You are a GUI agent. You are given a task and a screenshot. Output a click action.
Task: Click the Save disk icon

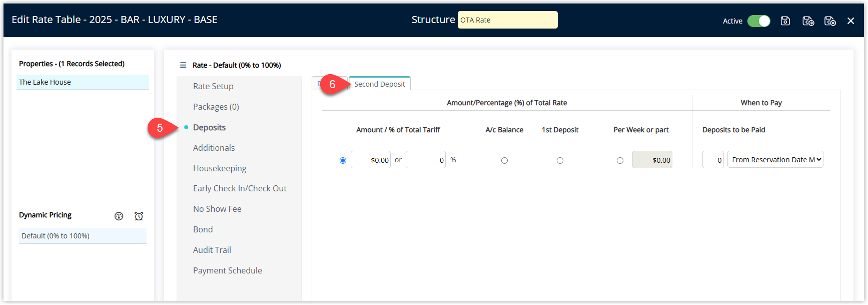coord(785,21)
